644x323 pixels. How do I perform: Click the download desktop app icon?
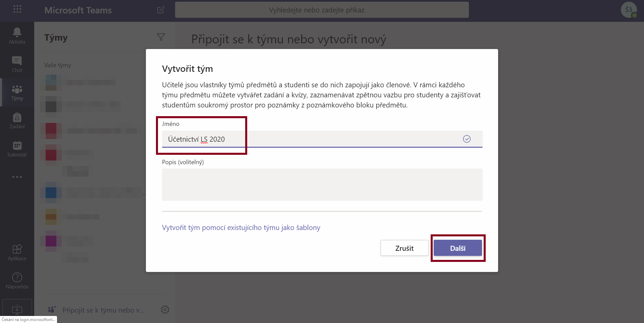(17, 309)
